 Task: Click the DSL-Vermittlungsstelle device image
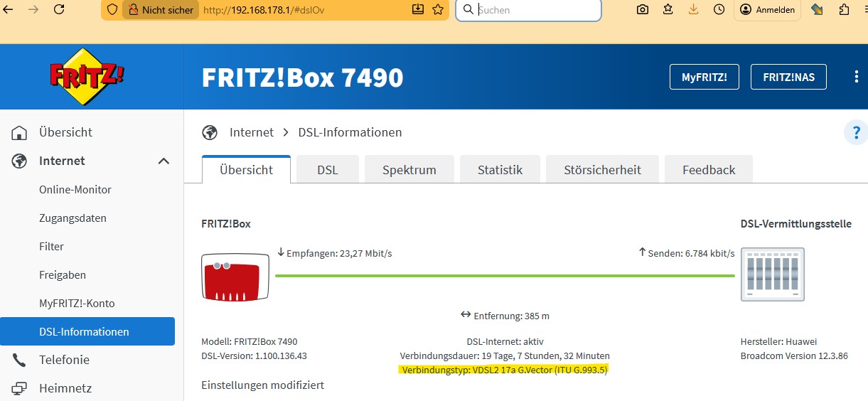(x=773, y=274)
